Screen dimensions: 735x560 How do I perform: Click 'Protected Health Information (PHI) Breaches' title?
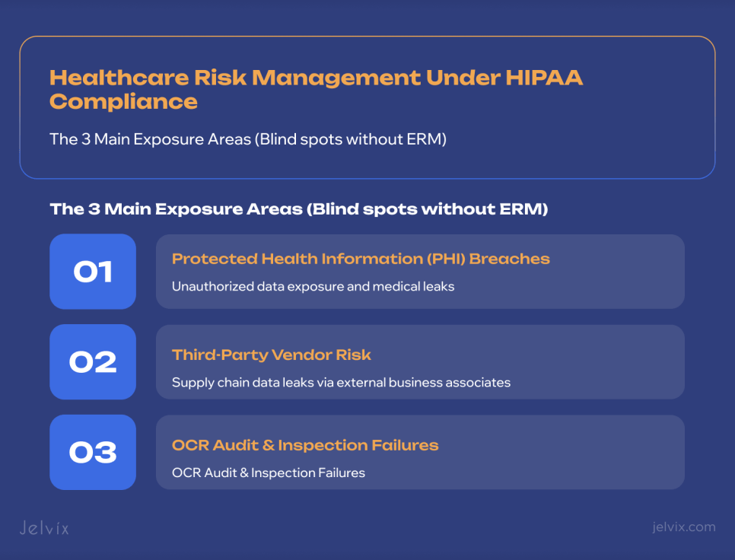361,259
